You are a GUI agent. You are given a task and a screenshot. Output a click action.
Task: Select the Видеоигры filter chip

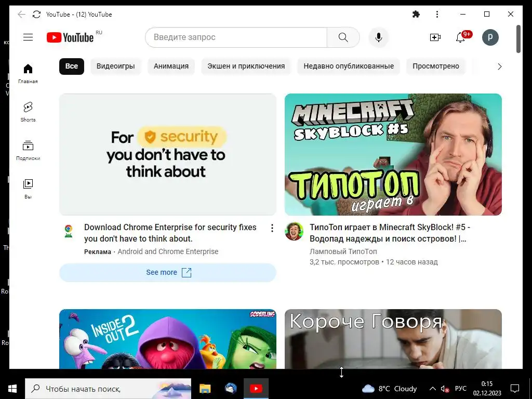point(116,66)
